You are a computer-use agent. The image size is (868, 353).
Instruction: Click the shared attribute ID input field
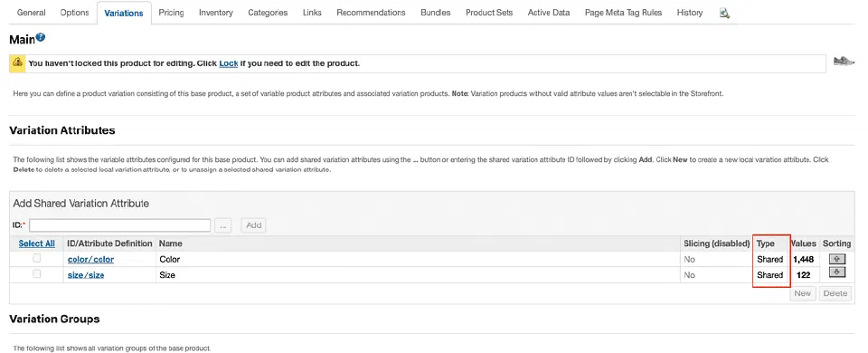pos(120,225)
